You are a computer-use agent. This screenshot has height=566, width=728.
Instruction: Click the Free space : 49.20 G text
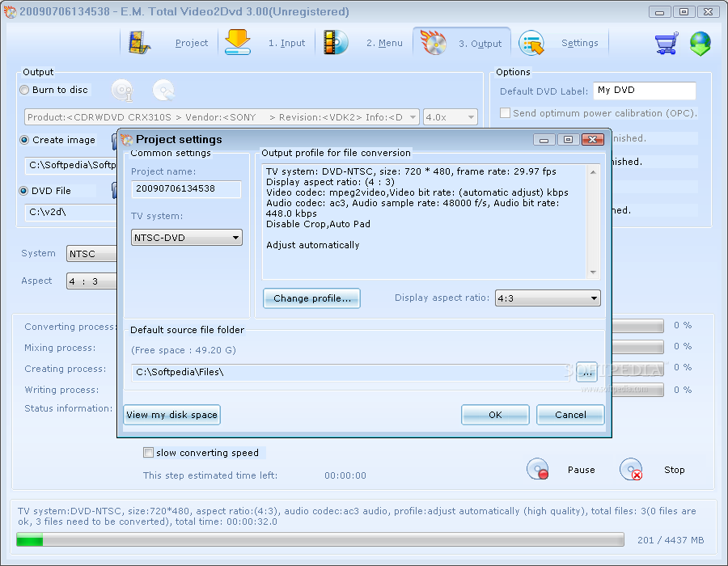tap(184, 350)
